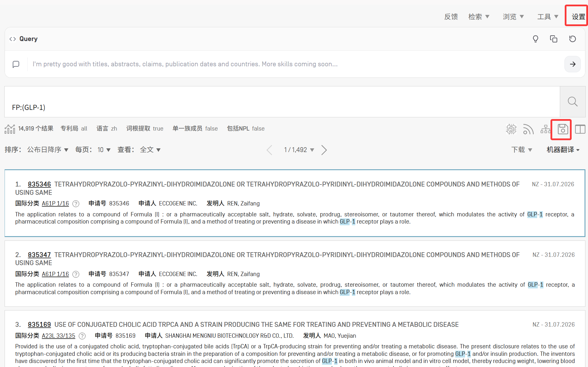Open the page selector showing 1 / 1,492
Viewport: 588px width, 367px height.
(299, 150)
